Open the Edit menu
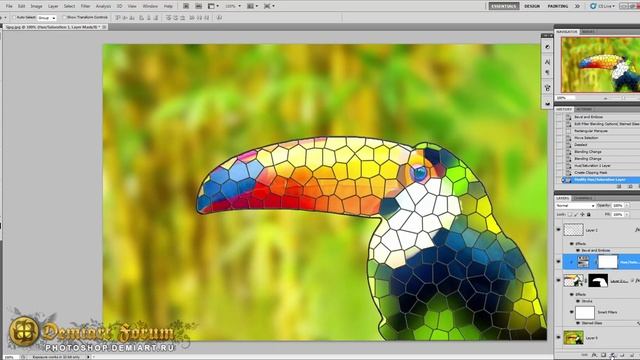 (x=22, y=6)
